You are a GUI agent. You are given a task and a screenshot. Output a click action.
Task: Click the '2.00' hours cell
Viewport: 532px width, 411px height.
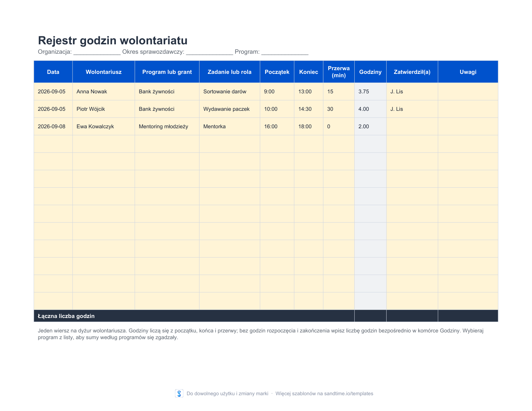pyautogui.click(x=370, y=126)
